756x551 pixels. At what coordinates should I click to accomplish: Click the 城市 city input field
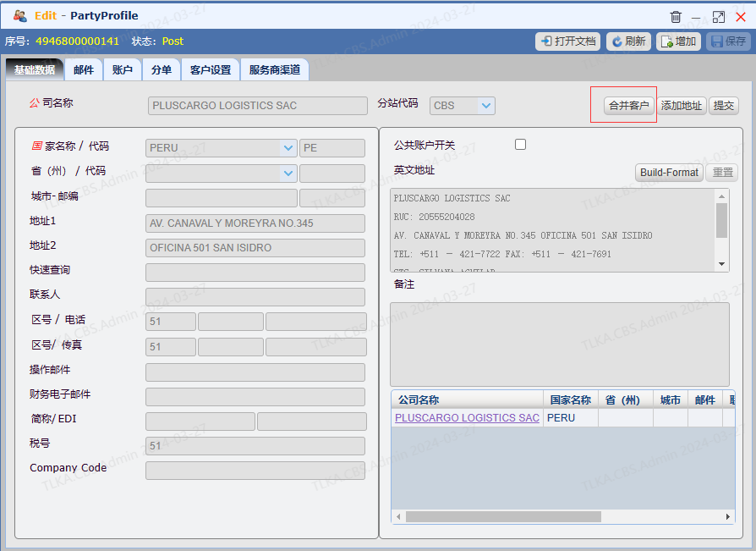coord(222,198)
